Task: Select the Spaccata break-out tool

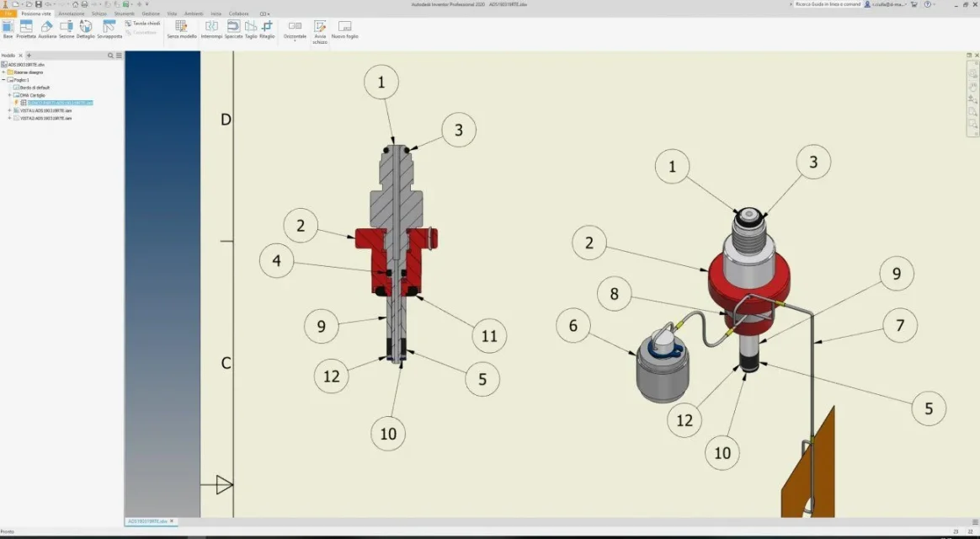Action: point(233,29)
